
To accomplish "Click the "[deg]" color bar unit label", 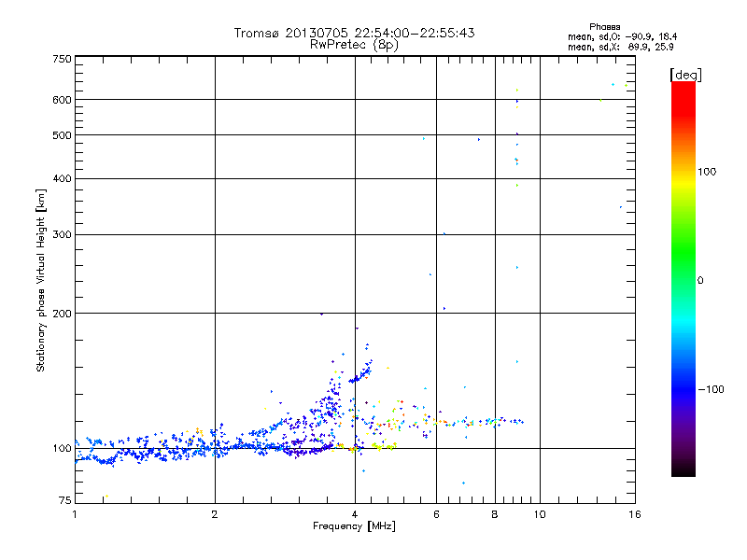I will pyautogui.click(x=685, y=75).
